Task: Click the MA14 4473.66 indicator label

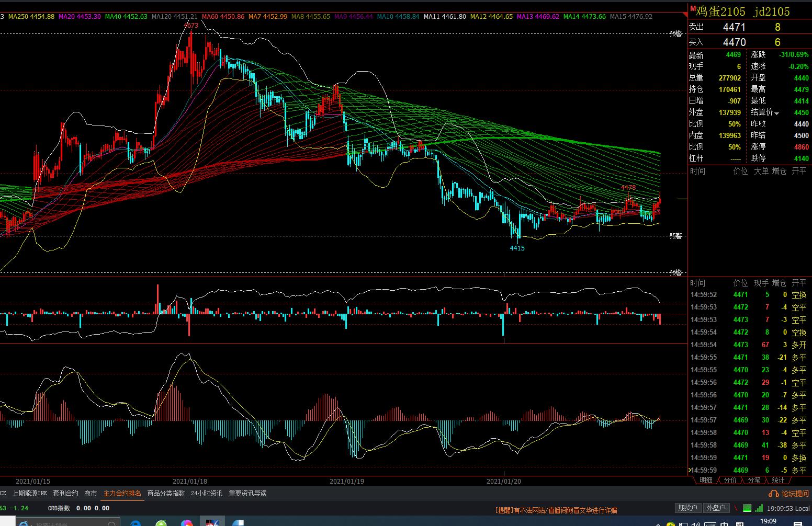Action: tap(584, 17)
